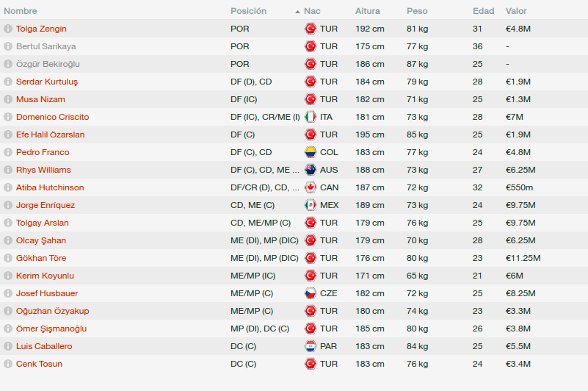This screenshot has width=588, height=391.
Task: Open Oğuzhan Özyakup player link
Action: tap(53, 311)
